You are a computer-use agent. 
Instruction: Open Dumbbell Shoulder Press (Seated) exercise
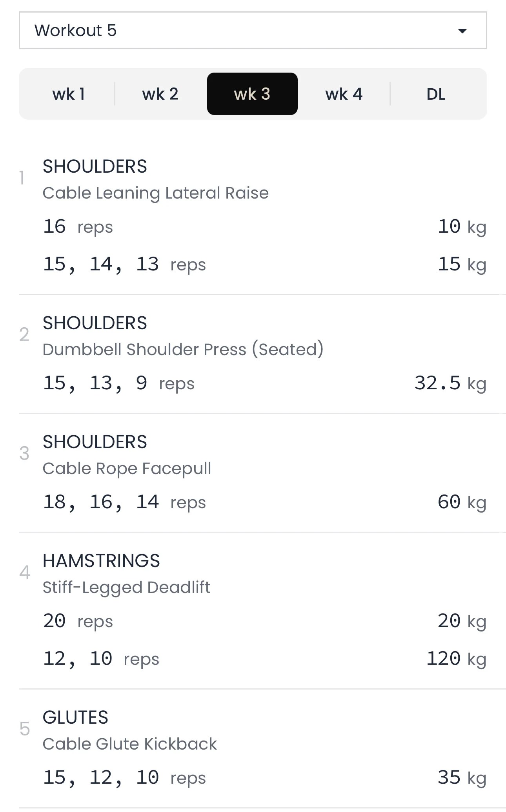coord(183,350)
